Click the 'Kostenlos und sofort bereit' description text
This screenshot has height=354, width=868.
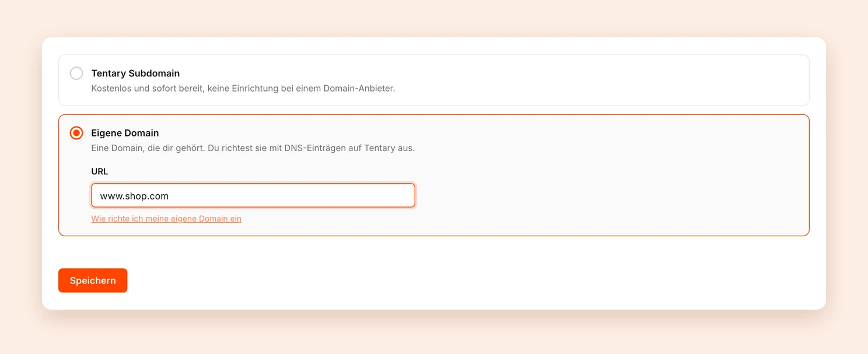click(243, 89)
